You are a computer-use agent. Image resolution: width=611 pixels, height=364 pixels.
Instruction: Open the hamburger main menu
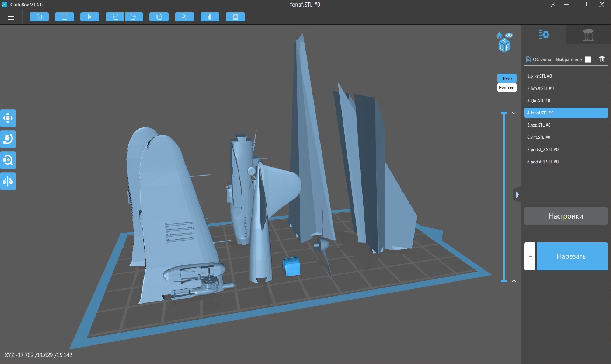[x=11, y=17]
